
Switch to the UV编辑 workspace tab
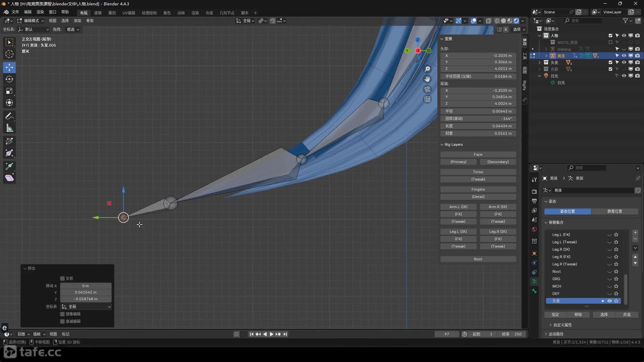(128, 13)
